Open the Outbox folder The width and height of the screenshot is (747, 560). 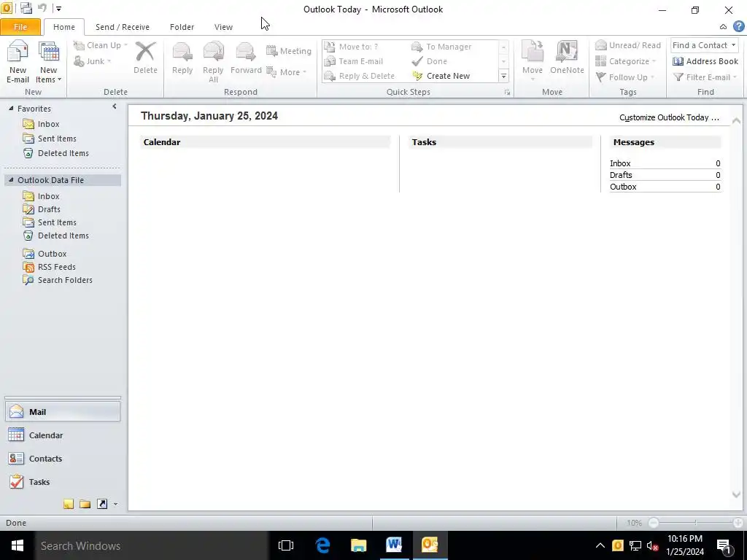(53, 254)
